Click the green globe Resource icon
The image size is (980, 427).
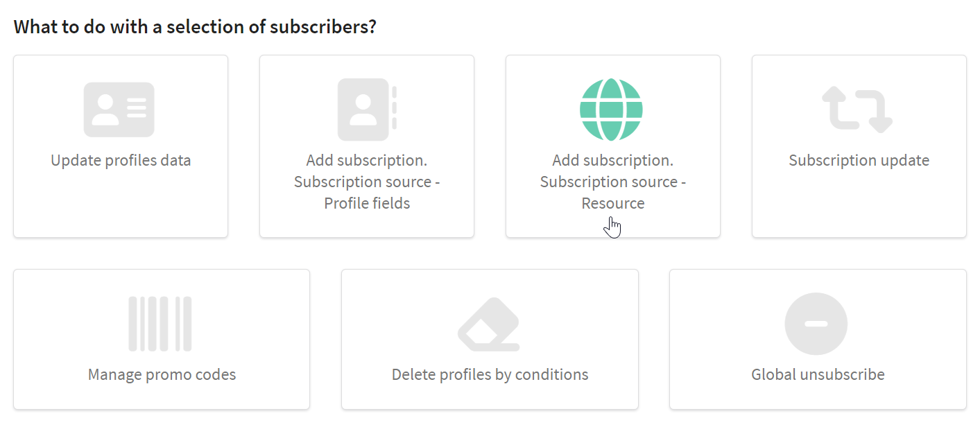point(611,110)
